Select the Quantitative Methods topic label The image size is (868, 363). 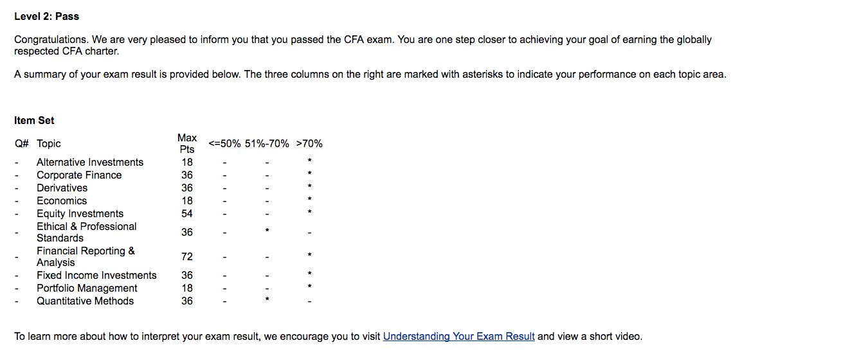[85, 301]
